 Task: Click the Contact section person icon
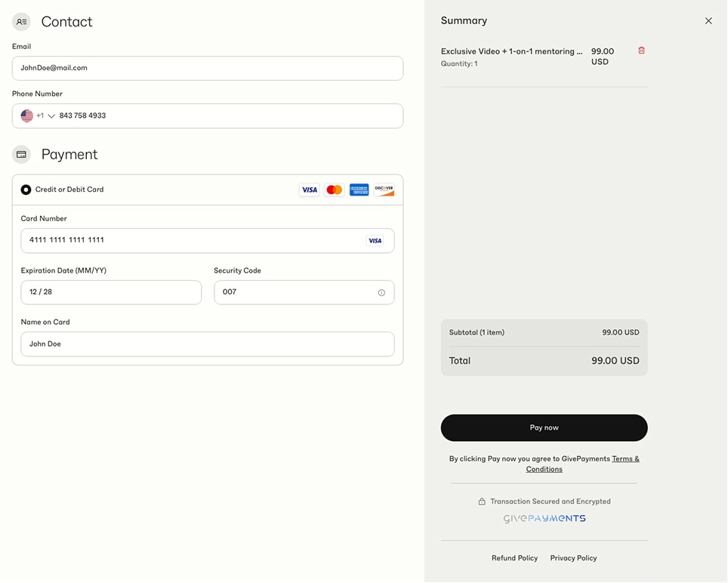click(x=21, y=22)
